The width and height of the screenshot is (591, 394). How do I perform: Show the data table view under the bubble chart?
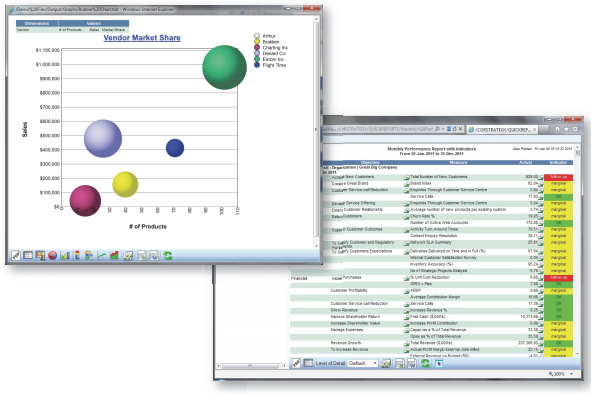(x=28, y=256)
